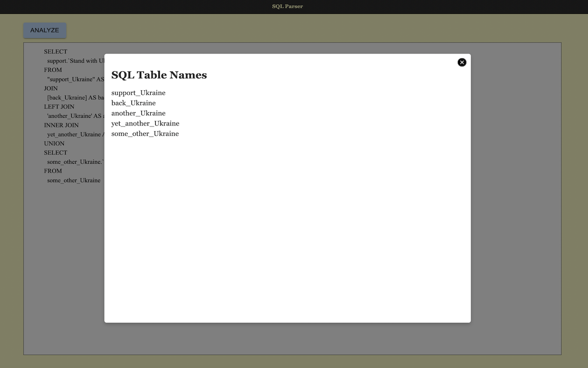
Task: Click the INNER JOIN line in editor
Action: point(61,125)
